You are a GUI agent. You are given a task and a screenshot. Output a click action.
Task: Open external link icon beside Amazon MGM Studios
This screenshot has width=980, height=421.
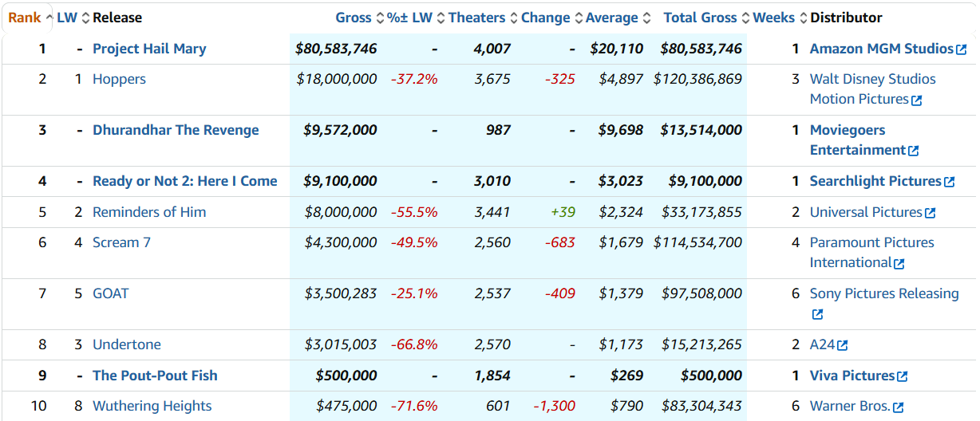click(x=961, y=49)
